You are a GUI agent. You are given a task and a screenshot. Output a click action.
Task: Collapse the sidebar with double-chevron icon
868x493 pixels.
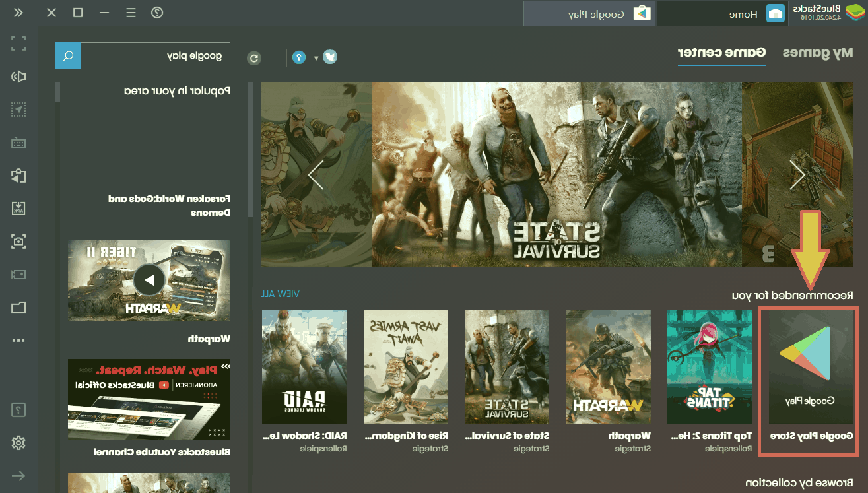pyautogui.click(x=18, y=13)
